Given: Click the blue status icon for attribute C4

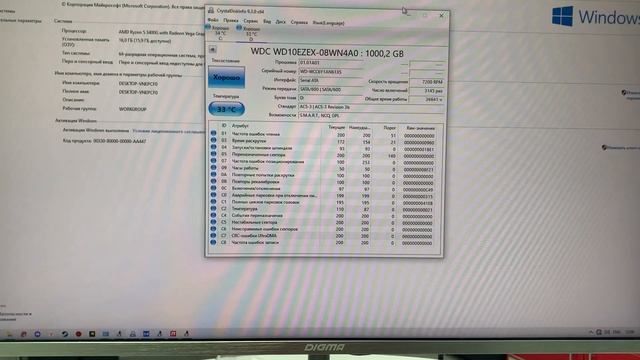Looking at the screenshot, I should (x=213, y=215).
